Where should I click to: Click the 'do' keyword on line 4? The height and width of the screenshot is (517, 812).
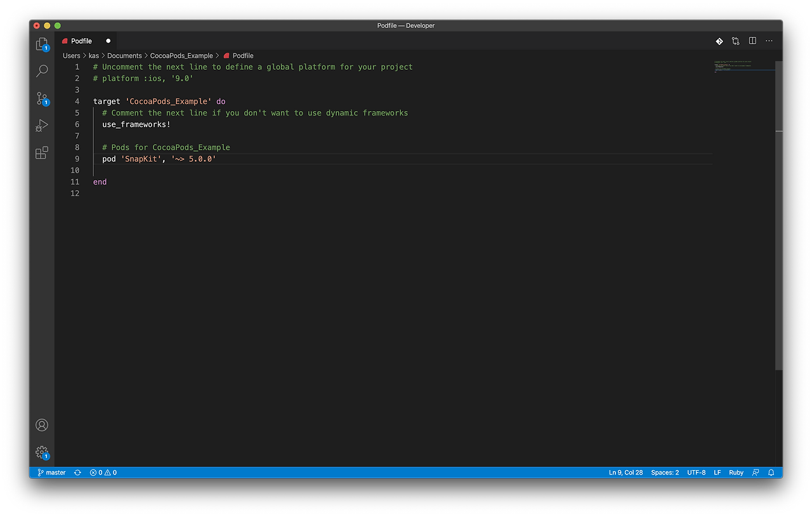click(x=221, y=101)
